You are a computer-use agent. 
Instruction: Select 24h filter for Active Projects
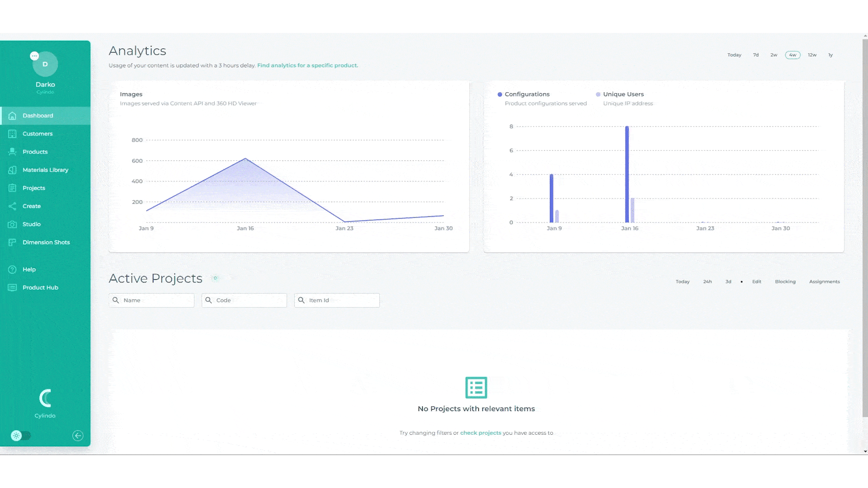click(708, 282)
